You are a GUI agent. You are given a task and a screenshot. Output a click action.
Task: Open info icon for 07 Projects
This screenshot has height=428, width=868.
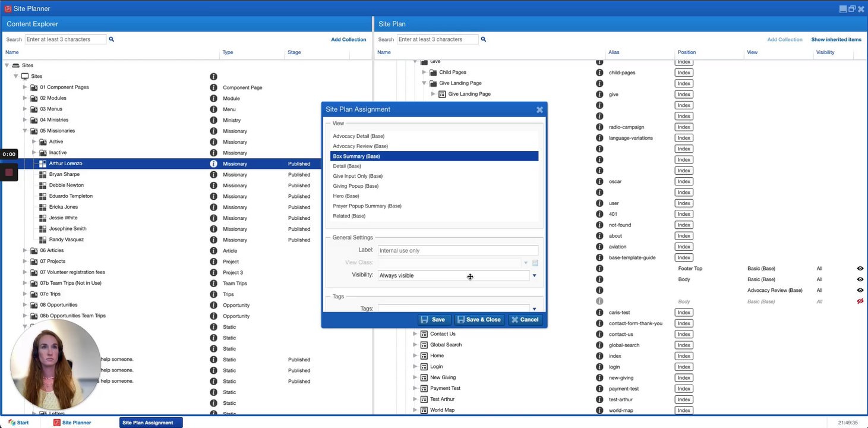[213, 262]
